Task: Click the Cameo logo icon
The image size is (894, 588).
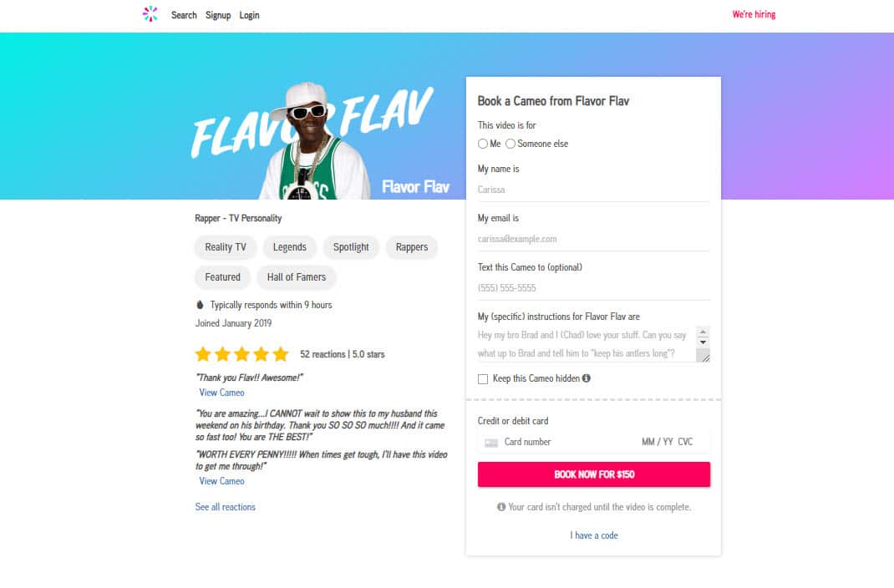Action: [x=150, y=14]
